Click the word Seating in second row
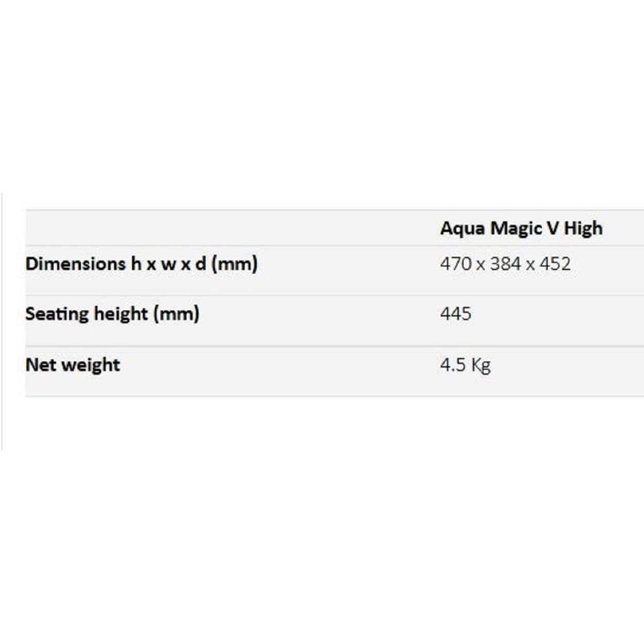 57,314
